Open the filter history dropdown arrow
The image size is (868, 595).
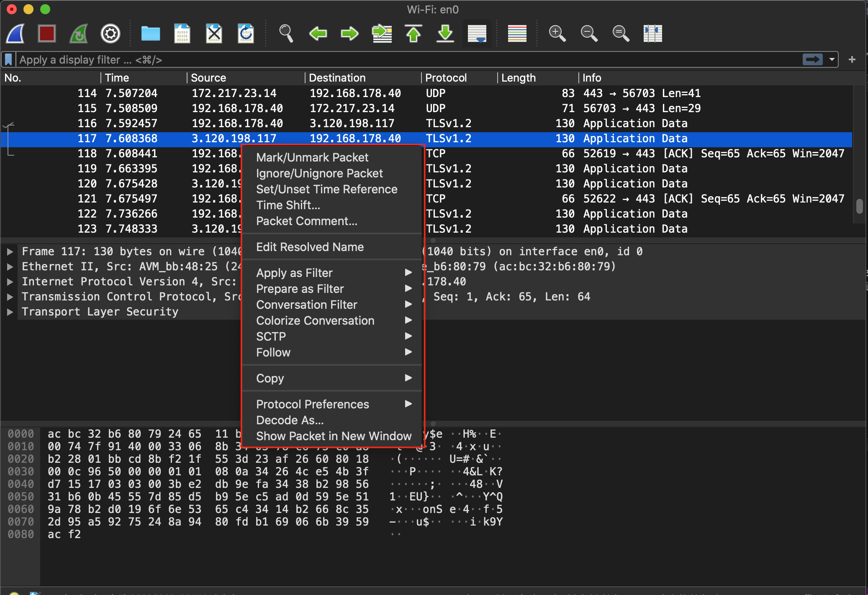(x=833, y=59)
